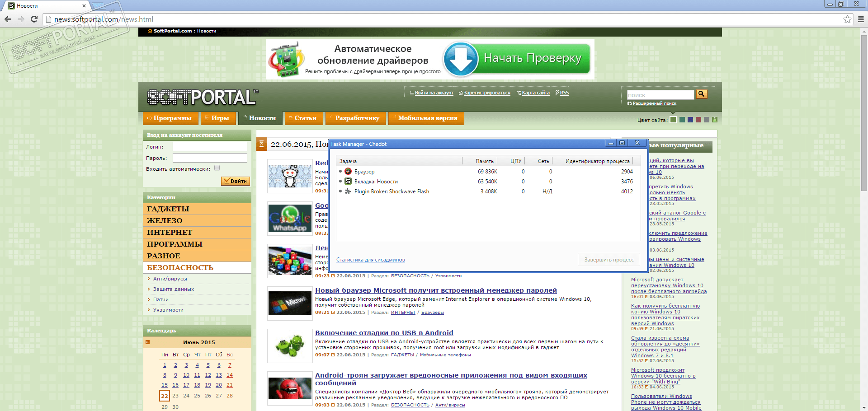Open the RSS feed link
Viewport: 868px width, 411px height.
[x=564, y=93]
